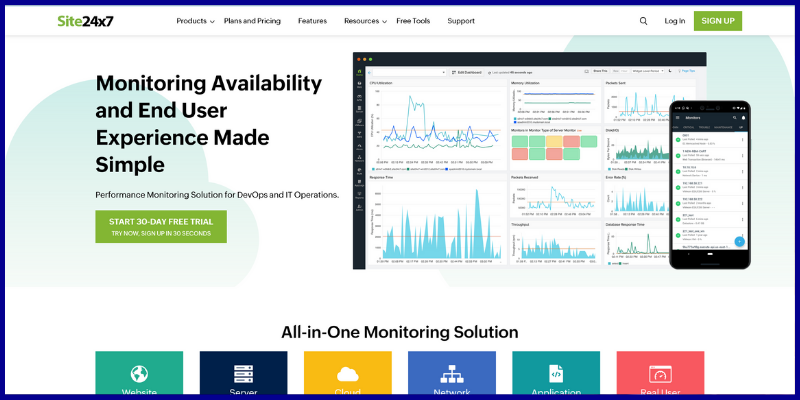
Task: Click the Log In link
Action: click(x=674, y=21)
